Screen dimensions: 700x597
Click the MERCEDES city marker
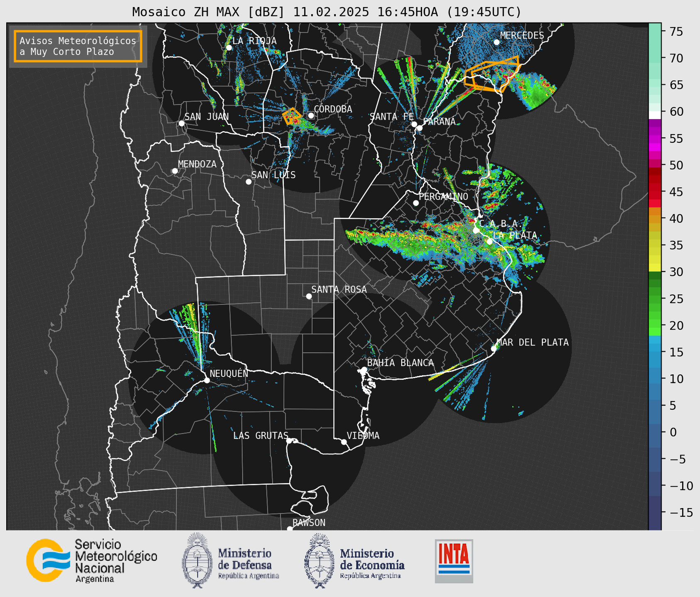[496, 42]
